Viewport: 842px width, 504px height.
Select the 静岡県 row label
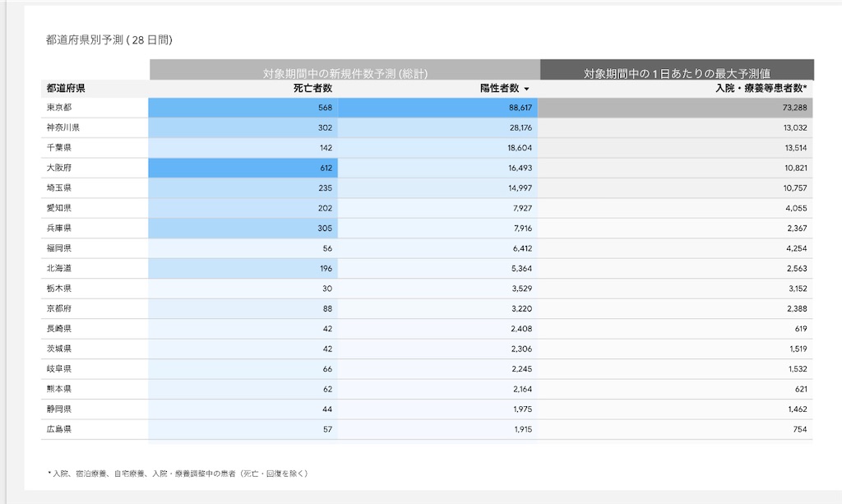click(59, 409)
